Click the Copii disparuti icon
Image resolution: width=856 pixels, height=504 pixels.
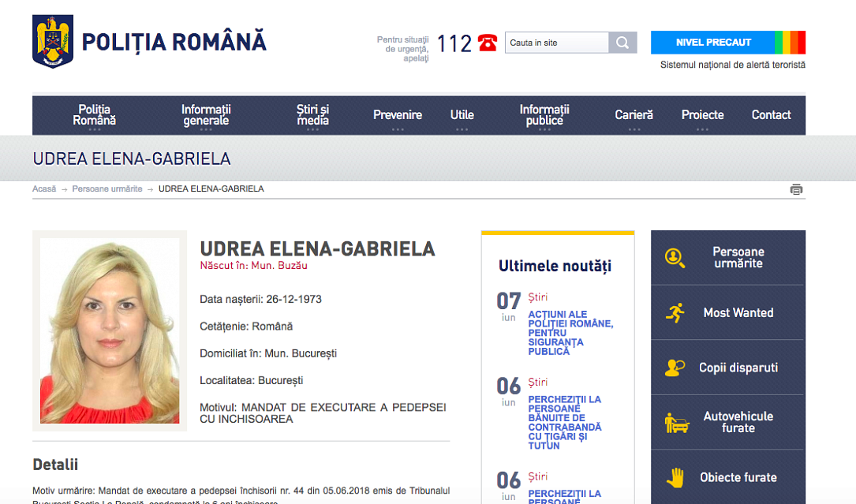pos(675,368)
